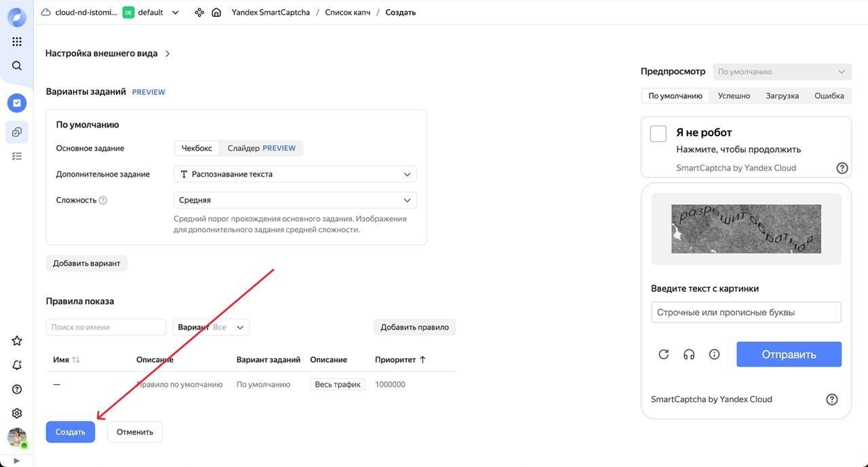868x467 pixels.
Task: Expand 'Настройка внешнего вида' section
Action: click(108, 53)
